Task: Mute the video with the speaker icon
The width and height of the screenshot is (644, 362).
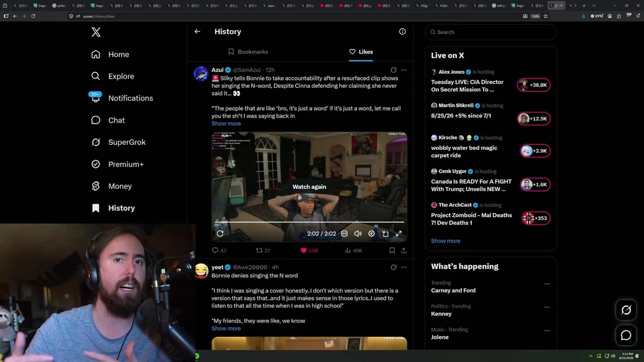Action: click(358, 233)
